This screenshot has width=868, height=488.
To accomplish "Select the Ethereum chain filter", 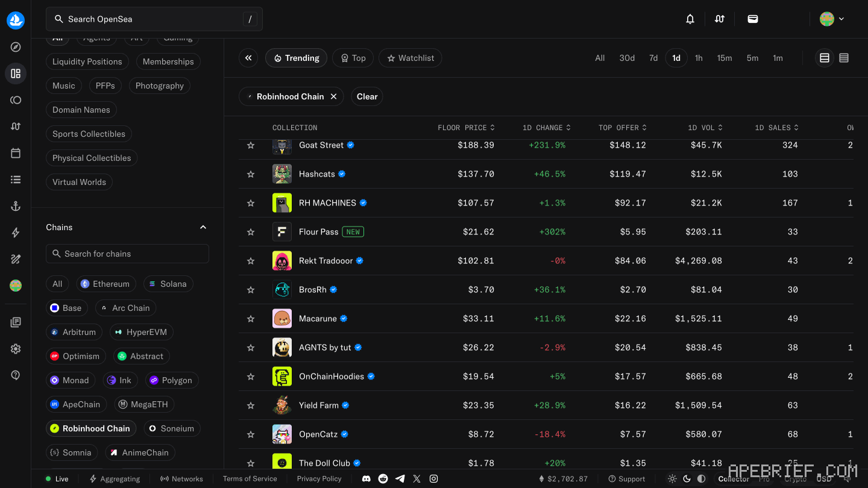I will [105, 284].
